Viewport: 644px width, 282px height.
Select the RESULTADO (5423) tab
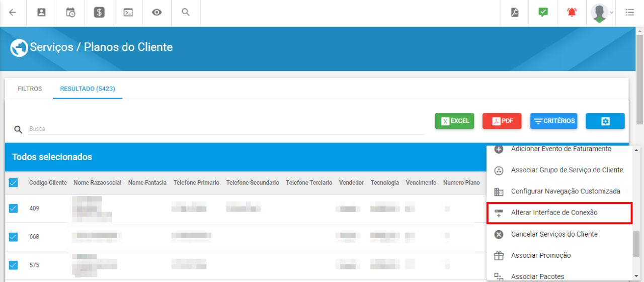88,89
